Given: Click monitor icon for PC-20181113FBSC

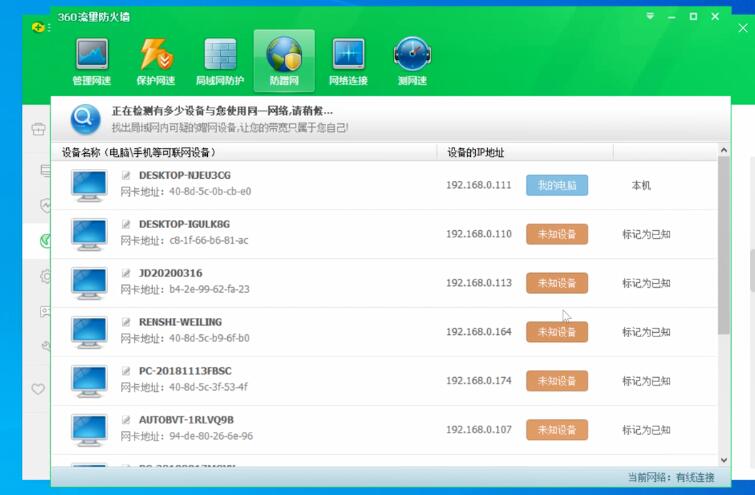Looking at the screenshot, I should 89,381.
